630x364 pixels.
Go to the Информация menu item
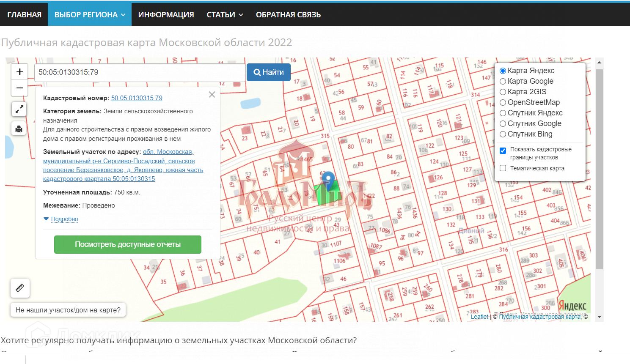(166, 15)
